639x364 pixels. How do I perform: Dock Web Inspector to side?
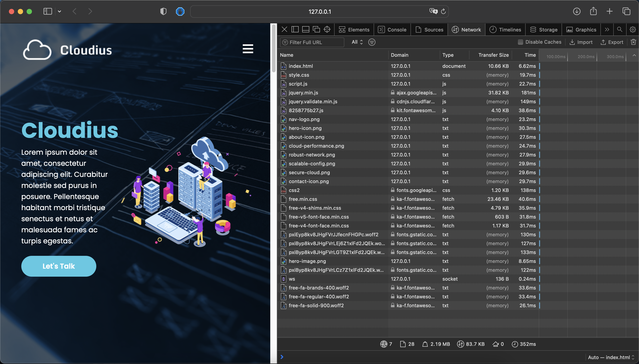[x=295, y=29]
